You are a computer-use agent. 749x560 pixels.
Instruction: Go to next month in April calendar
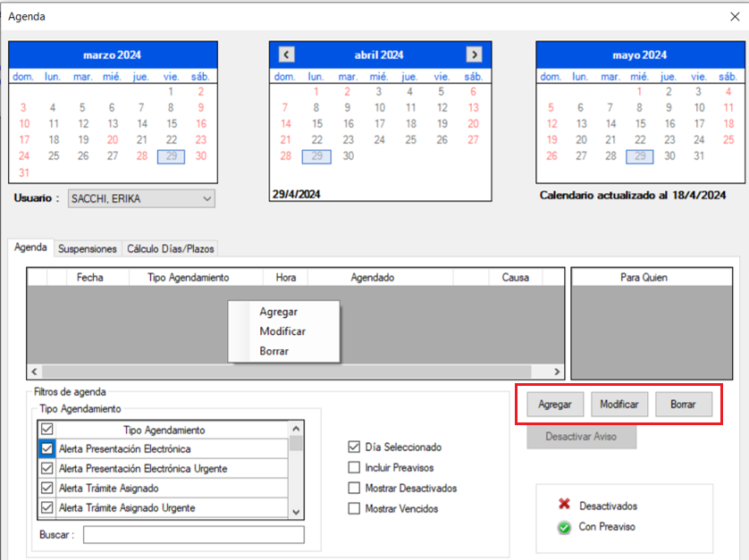pyautogui.click(x=474, y=54)
